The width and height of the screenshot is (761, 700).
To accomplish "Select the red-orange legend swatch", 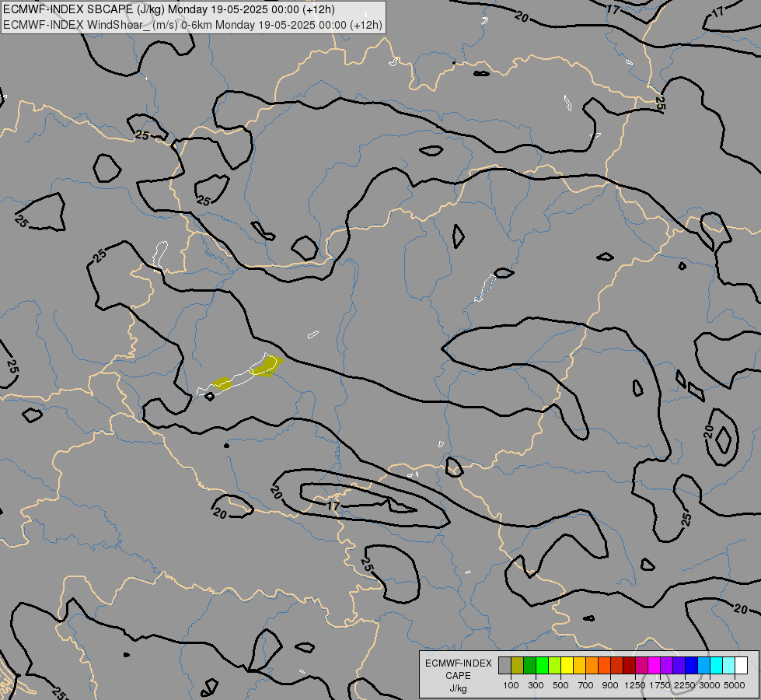I will coord(604,666).
